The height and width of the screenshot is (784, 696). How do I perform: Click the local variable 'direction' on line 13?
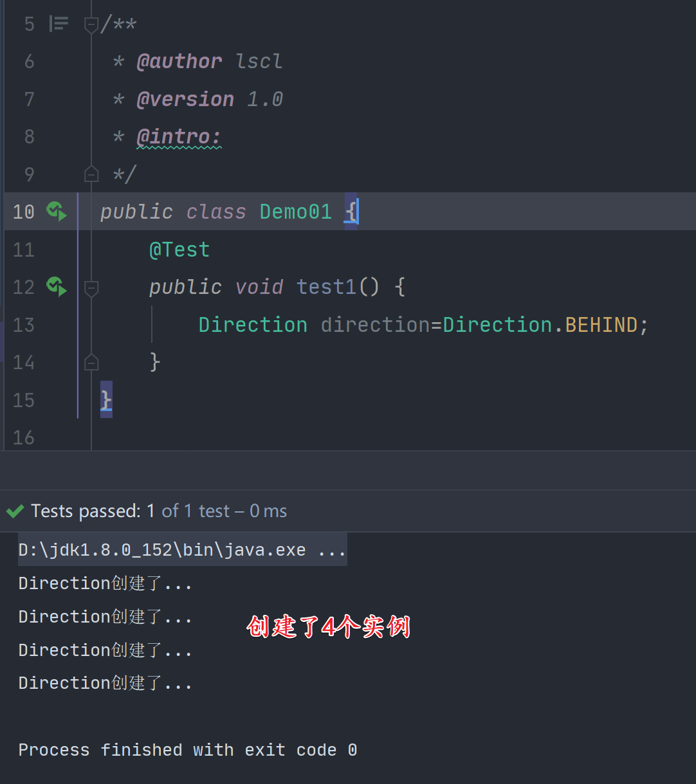pos(376,325)
